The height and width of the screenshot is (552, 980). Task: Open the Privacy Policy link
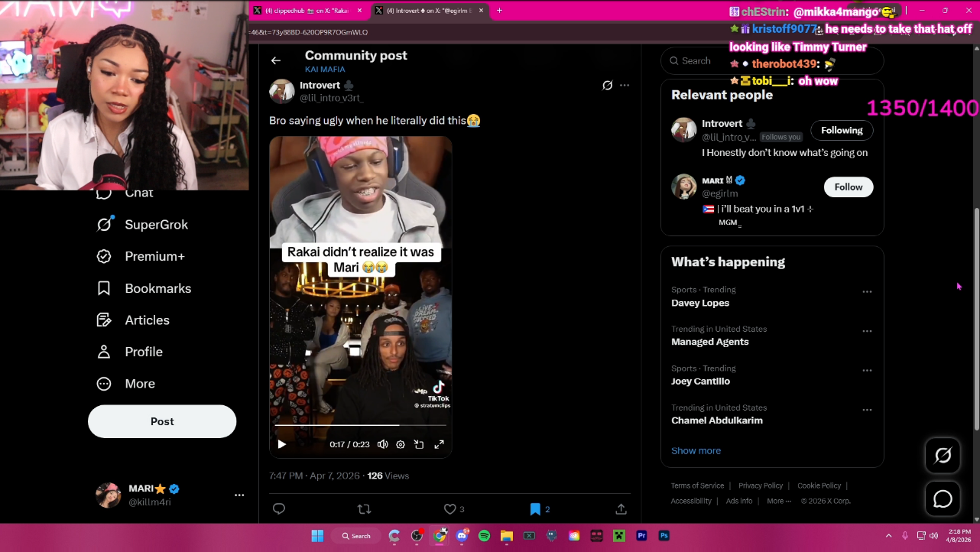(x=761, y=486)
